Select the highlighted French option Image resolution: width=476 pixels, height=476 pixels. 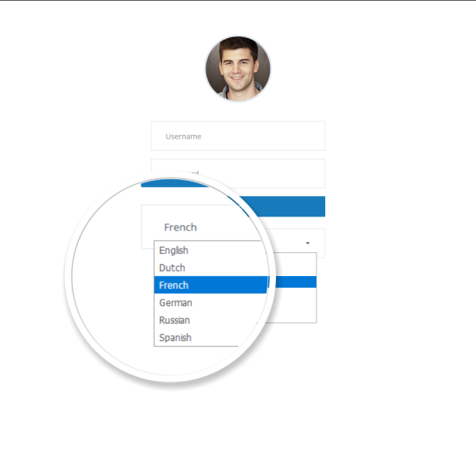174,285
